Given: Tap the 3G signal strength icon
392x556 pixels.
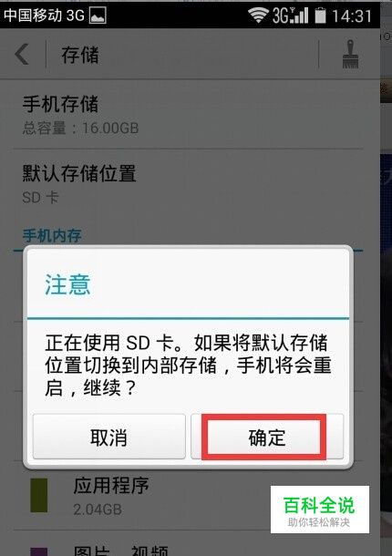Looking at the screenshot, I should 290,15.
